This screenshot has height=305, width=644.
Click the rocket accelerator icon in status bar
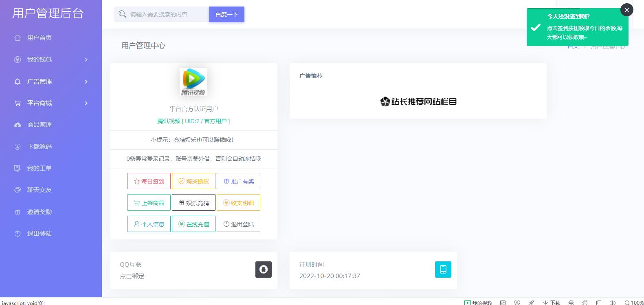[531, 303]
